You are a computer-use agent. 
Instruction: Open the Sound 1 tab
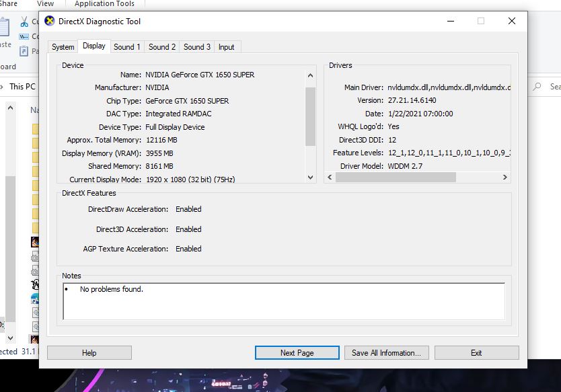click(126, 47)
